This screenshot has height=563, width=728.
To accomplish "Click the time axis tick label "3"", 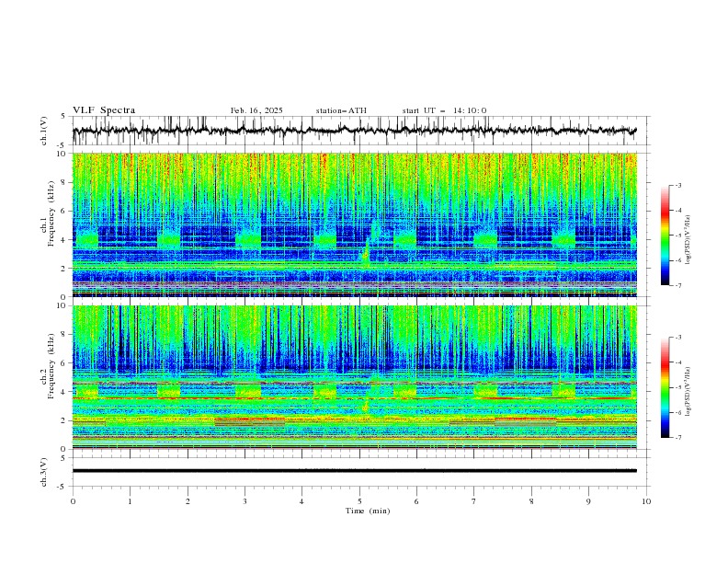I will click(x=245, y=501).
